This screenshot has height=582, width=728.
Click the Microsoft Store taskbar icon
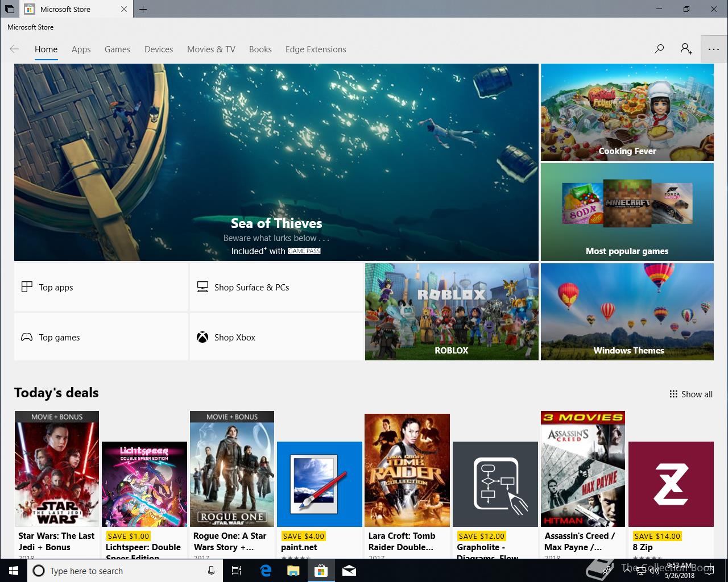(x=321, y=571)
